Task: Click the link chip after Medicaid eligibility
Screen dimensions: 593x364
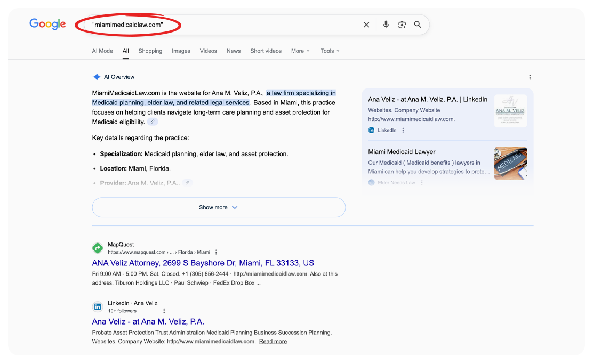Action: point(153,122)
